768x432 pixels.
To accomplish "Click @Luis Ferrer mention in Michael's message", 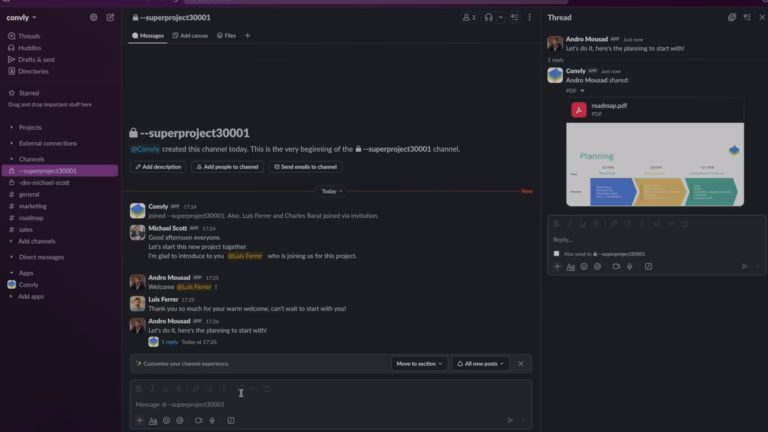I will [245, 256].
